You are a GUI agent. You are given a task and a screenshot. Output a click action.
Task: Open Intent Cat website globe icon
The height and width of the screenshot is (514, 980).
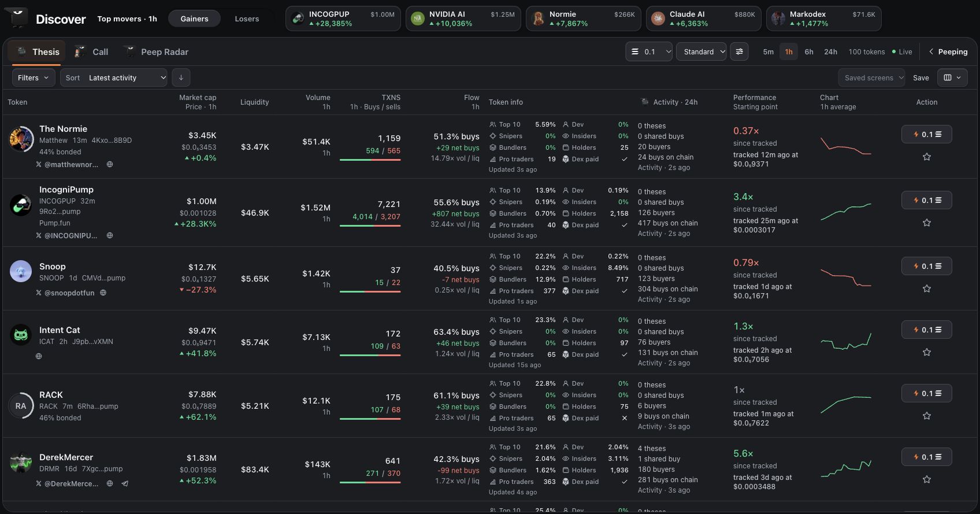(x=39, y=356)
